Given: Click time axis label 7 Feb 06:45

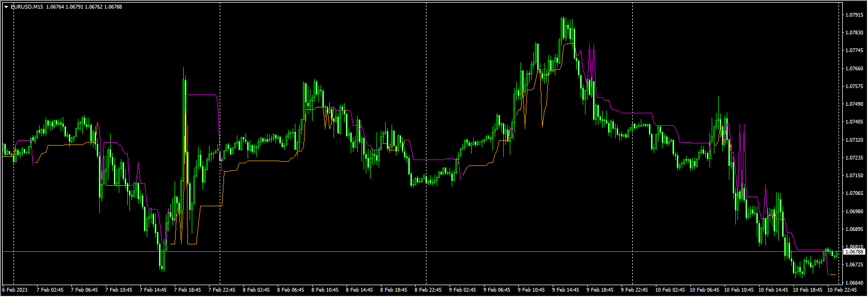Looking at the screenshot, I should [84, 290].
